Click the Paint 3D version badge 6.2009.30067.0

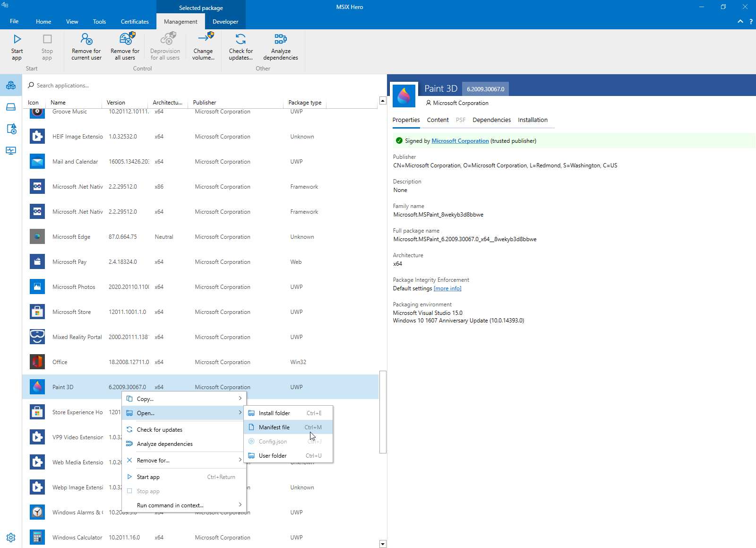pyautogui.click(x=485, y=89)
